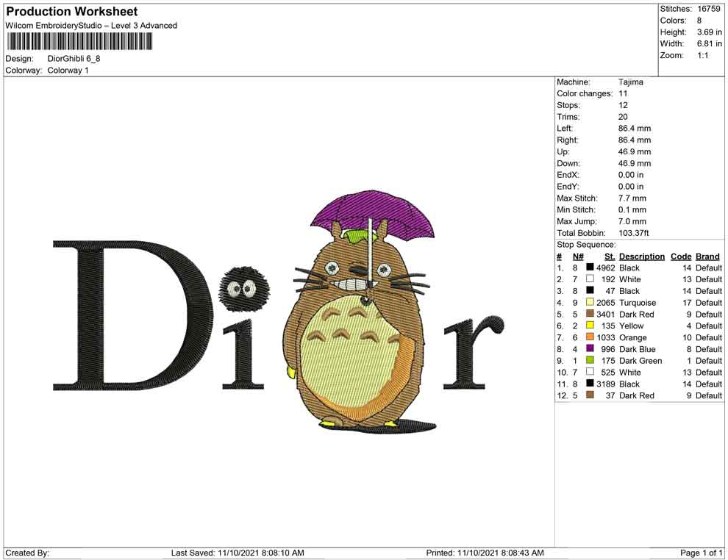Click the 'Brand' column header

pyautogui.click(x=707, y=256)
